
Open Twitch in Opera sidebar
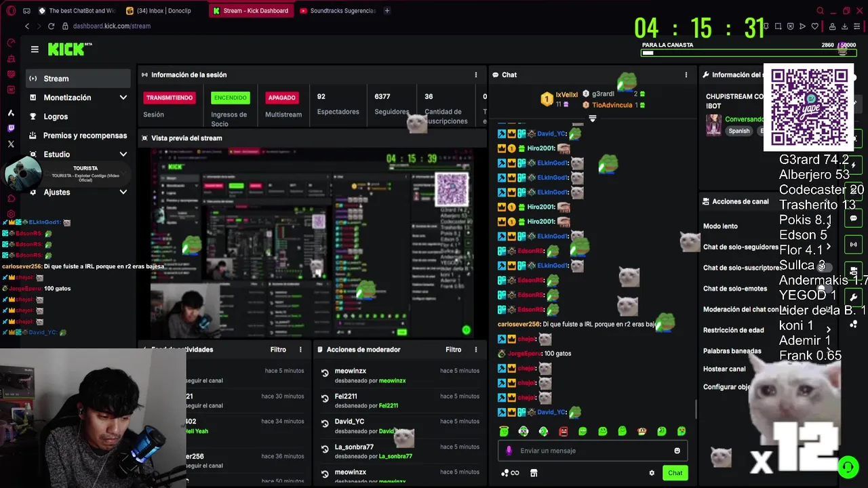[11, 128]
